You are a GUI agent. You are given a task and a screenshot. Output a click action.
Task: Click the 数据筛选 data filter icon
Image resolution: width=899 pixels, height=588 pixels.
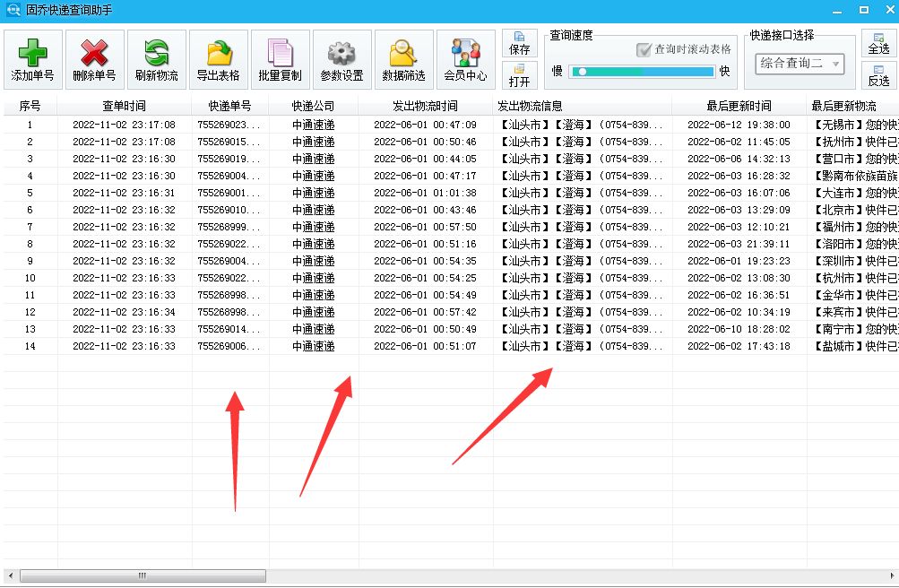coord(402,57)
